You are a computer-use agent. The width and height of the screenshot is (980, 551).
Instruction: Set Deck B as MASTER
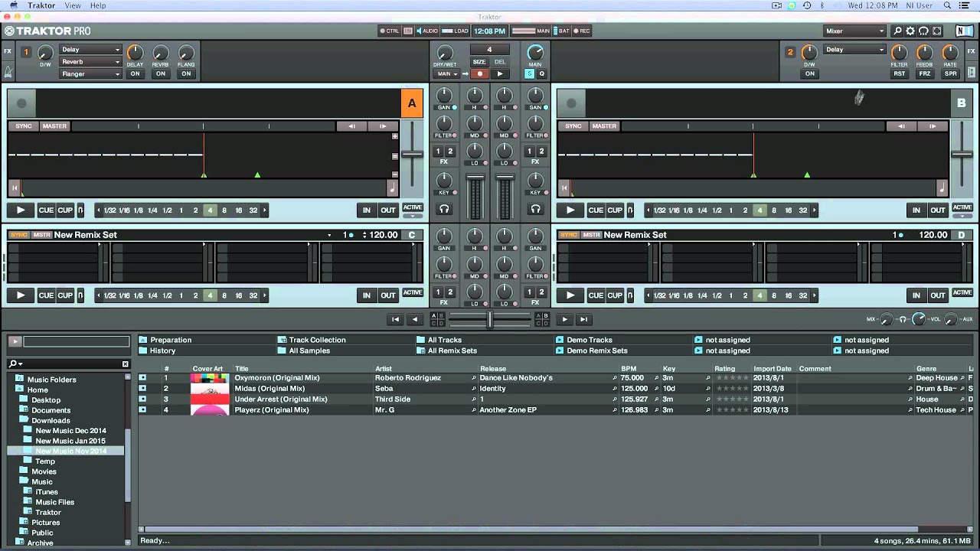604,126
